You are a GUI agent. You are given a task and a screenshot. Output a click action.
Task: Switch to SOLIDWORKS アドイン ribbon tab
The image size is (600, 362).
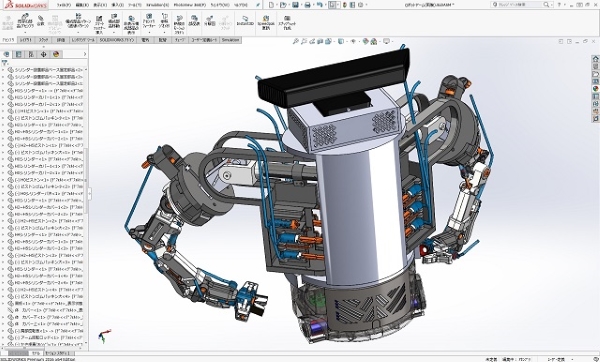117,40
